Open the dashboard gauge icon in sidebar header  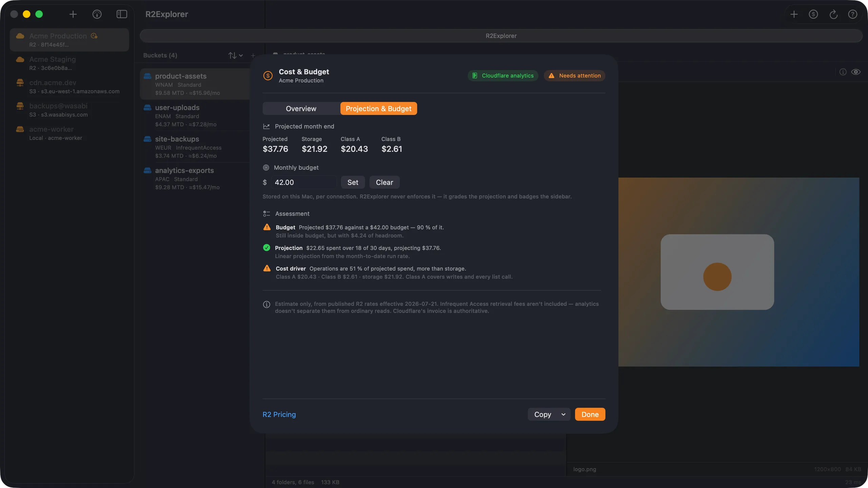pyautogui.click(x=97, y=14)
